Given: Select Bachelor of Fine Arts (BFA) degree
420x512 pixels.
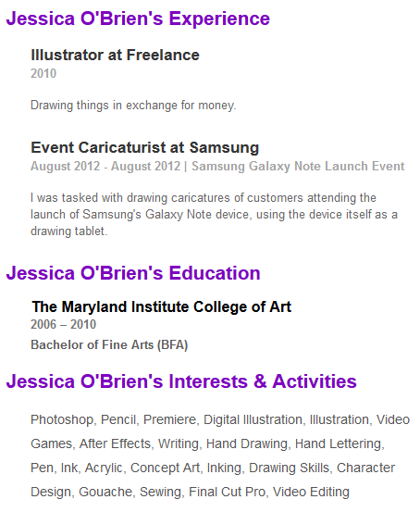Looking at the screenshot, I should tap(109, 345).
